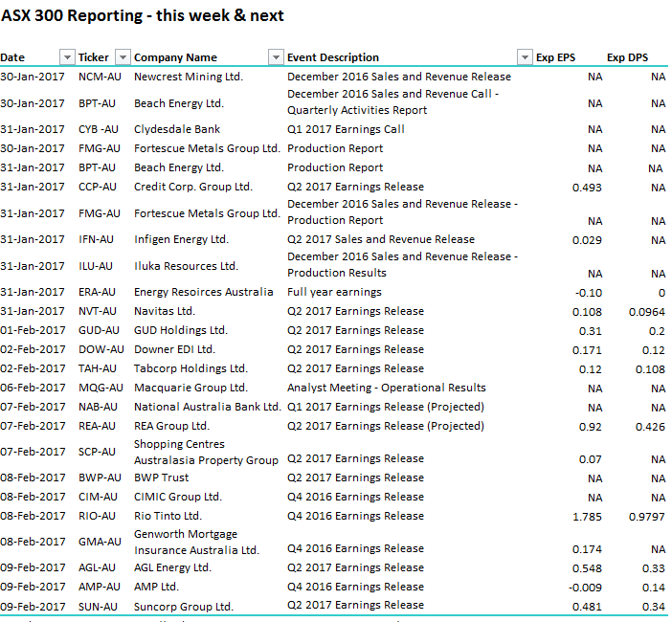The image size is (672, 622).
Task: Click the REA Group Ltd. cell
Action: [171, 426]
